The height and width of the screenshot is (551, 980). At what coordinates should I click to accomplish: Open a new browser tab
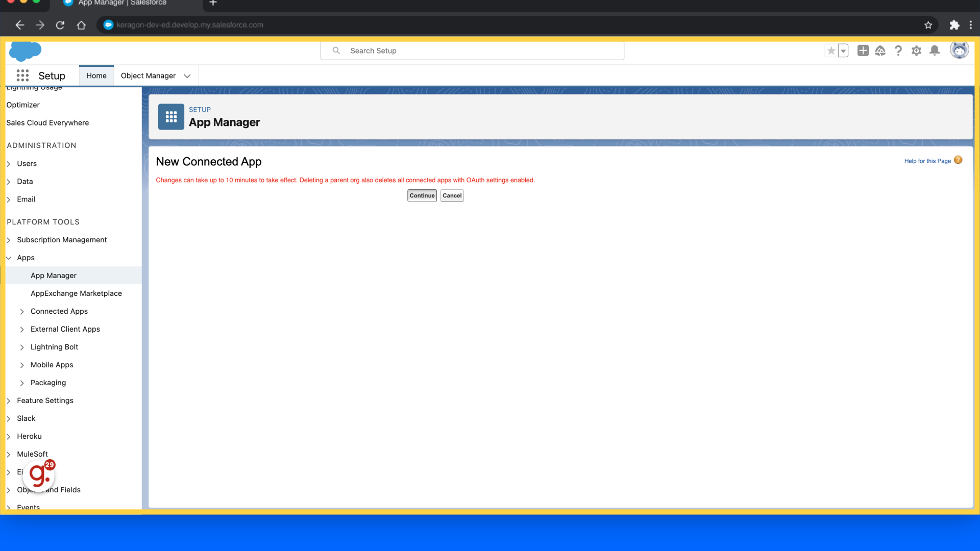click(213, 3)
